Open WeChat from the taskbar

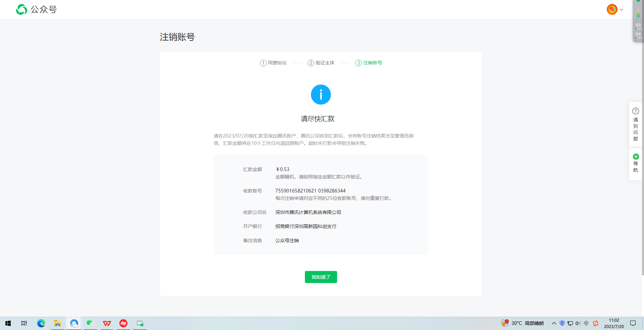coord(90,323)
